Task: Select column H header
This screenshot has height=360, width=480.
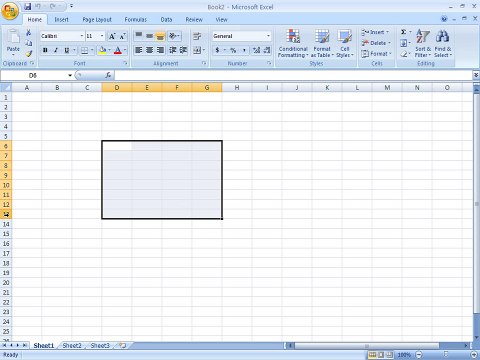Action: click(237, 88)
